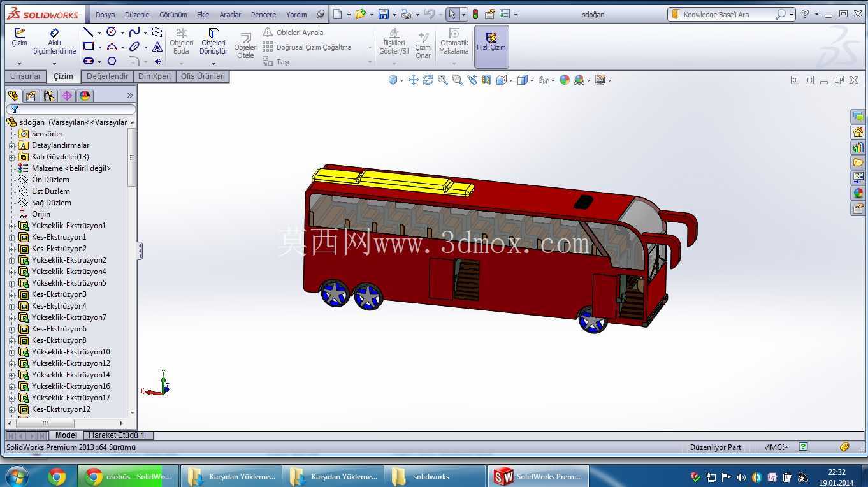
Task: Click Doğrusal Çizim Çoğaltma pattern button
Action: [x=307, y=47]
